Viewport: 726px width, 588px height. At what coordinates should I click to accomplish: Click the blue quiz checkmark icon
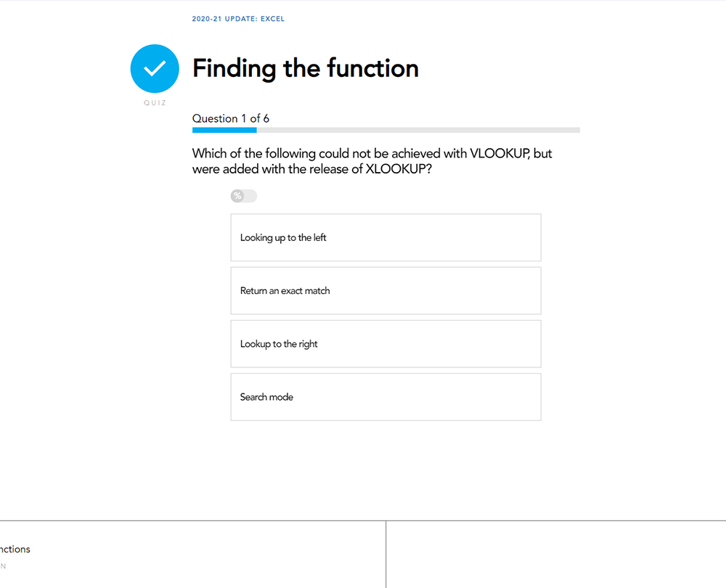pyautogui.click(x=155, y=69)
